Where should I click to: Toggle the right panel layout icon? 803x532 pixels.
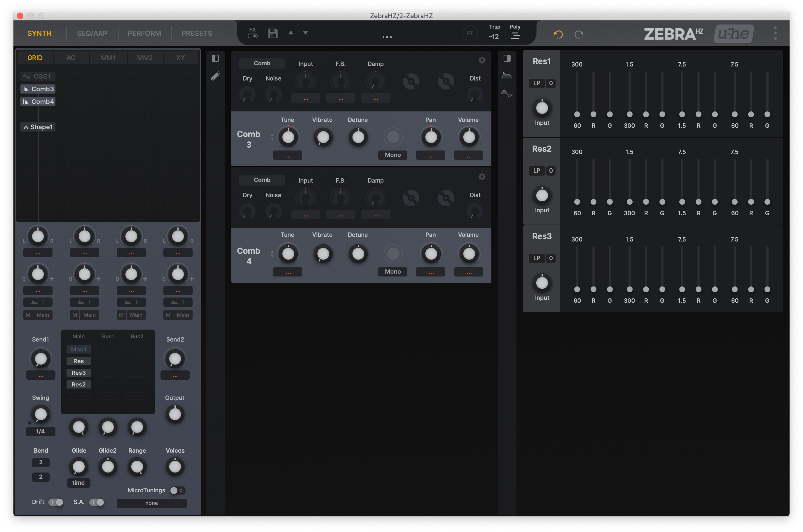click(507, 58)
